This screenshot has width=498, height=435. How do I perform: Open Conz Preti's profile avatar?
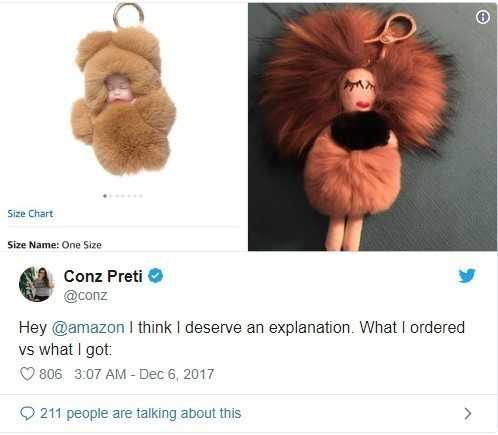(36, 284)
